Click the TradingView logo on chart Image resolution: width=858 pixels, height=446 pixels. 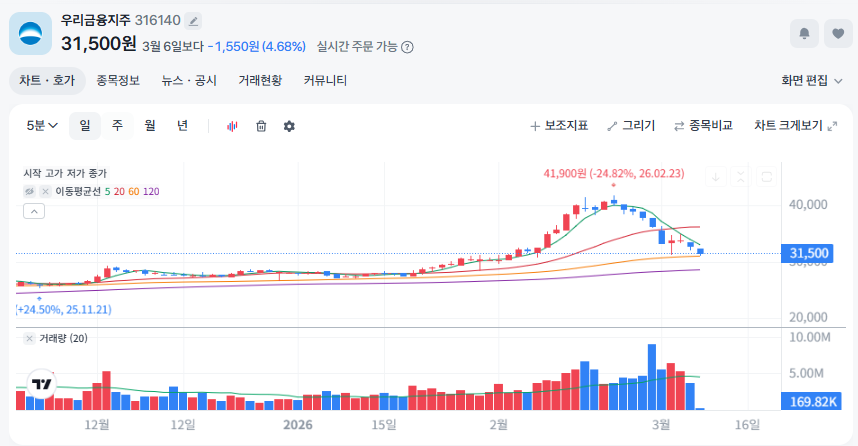pyautogui.click(x=42, y=384)
